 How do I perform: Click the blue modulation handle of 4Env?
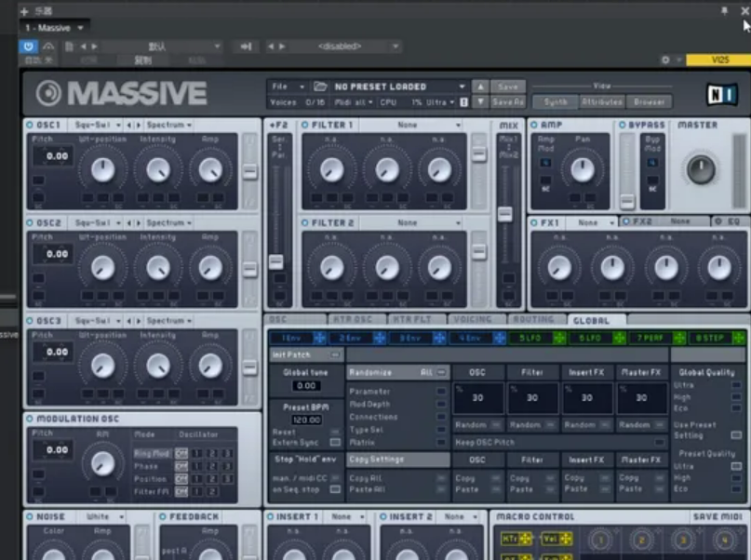click(x=499, y=338)
